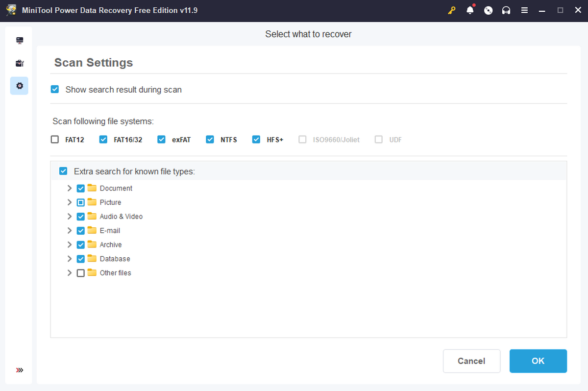Click the ISO9660/Joliet label
The image size is (588, 391).
[x=336, y=140]
